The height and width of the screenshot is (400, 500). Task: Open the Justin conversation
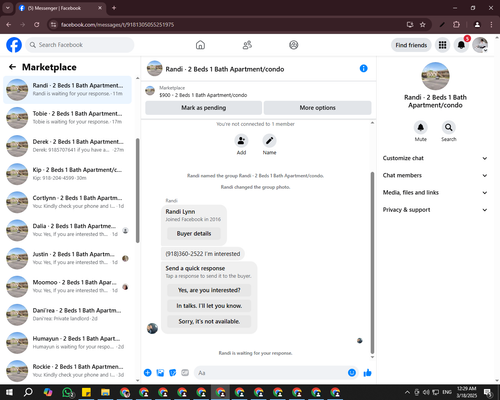[67, 258]
